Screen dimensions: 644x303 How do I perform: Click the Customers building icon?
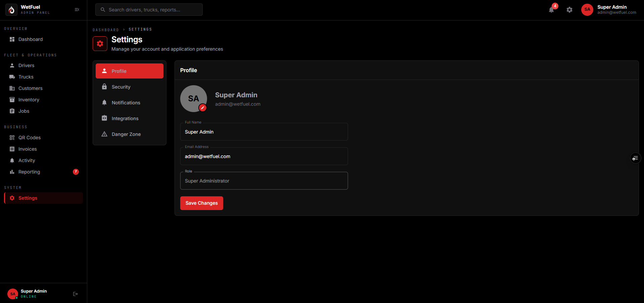click(12, 88)
